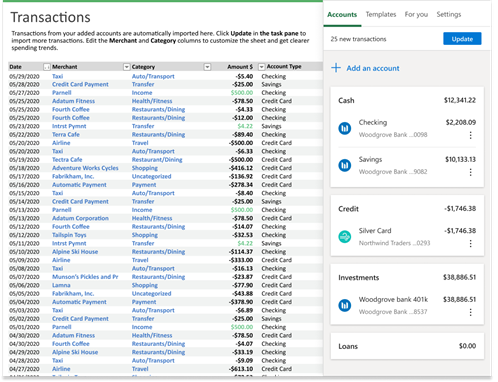Select the Woodgrove Bank ...0098 account number
Viewport: 498px width, 382px height.
(x=393, y=135)
